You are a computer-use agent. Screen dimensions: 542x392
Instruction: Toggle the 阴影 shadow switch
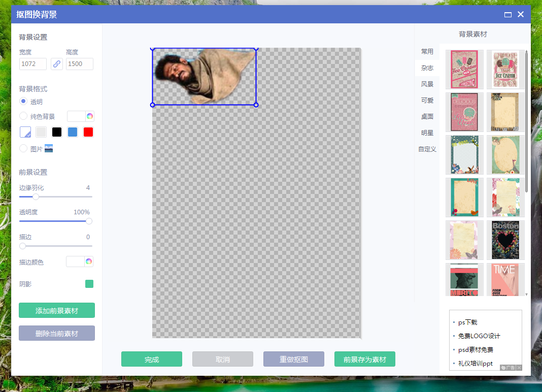point(89,284)
